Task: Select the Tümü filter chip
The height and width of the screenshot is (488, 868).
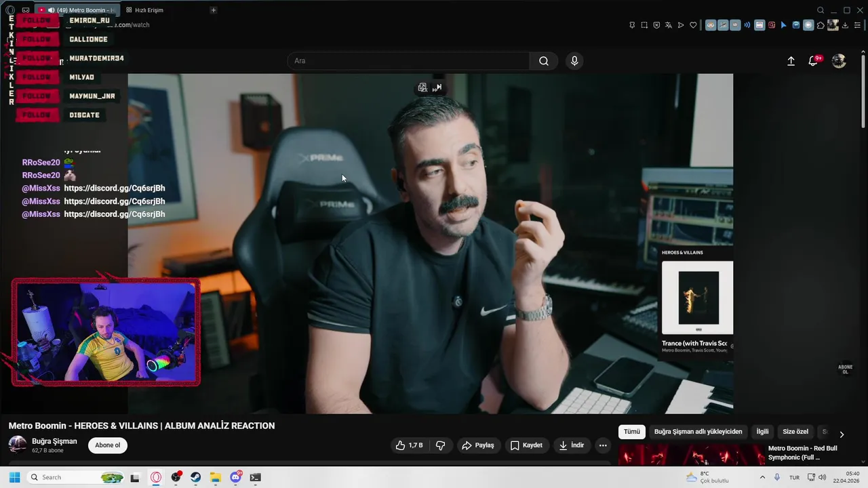Action: (632, 432)
